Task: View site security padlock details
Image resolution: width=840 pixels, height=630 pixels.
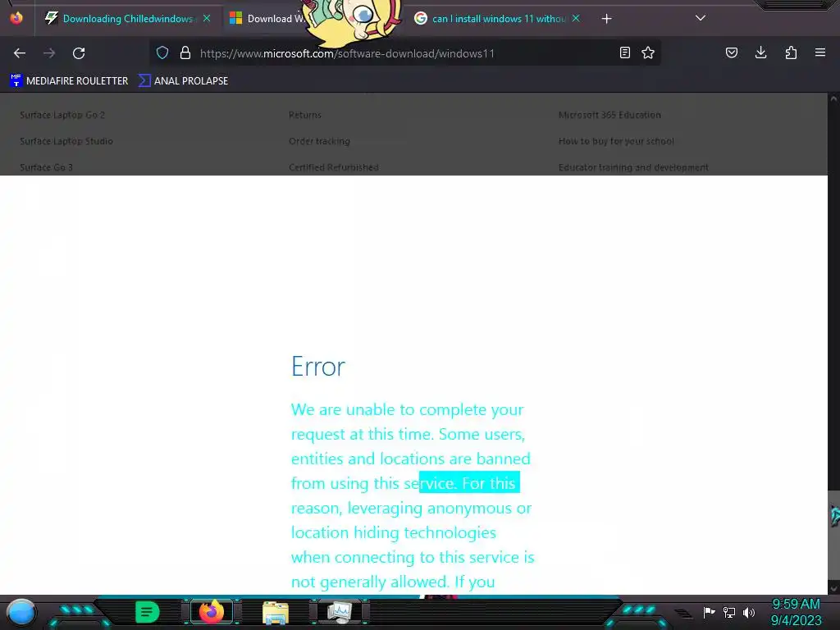Action: pyautogui.click(x=185, y=52)
